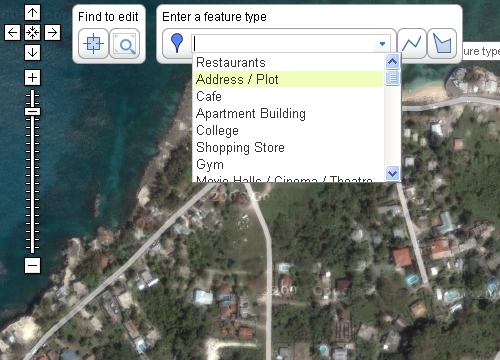Pan the map left with the arrow
500x360 pixels.
tap(12, 33)
